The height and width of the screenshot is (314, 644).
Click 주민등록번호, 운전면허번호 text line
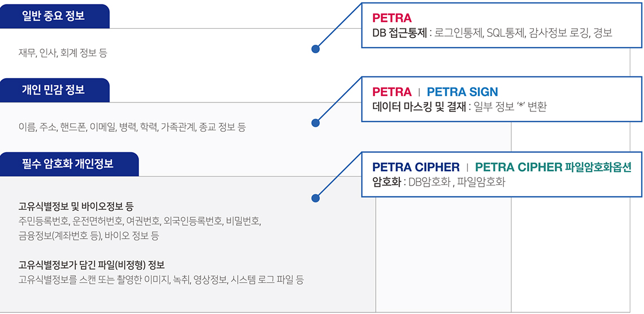(140, 221)
